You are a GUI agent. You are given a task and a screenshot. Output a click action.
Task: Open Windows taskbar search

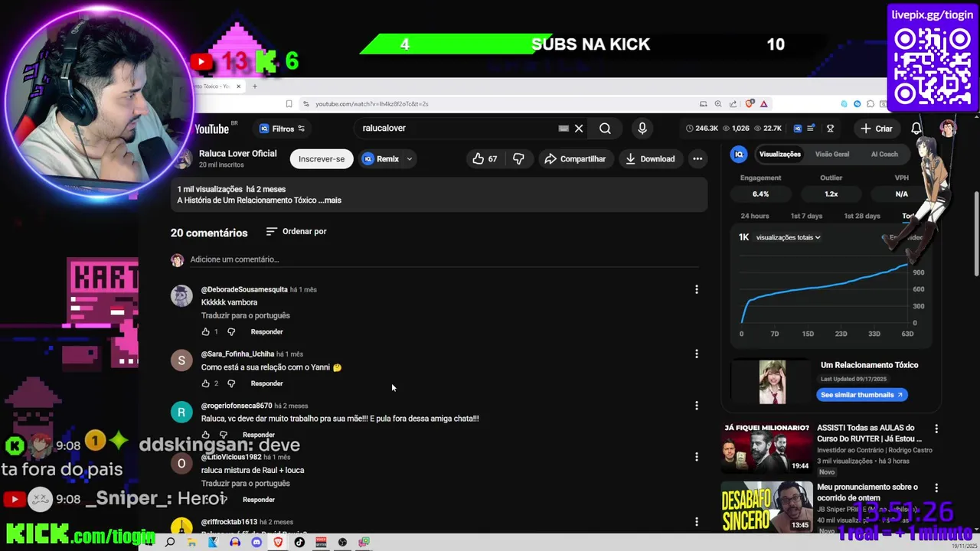coord(170,543)
